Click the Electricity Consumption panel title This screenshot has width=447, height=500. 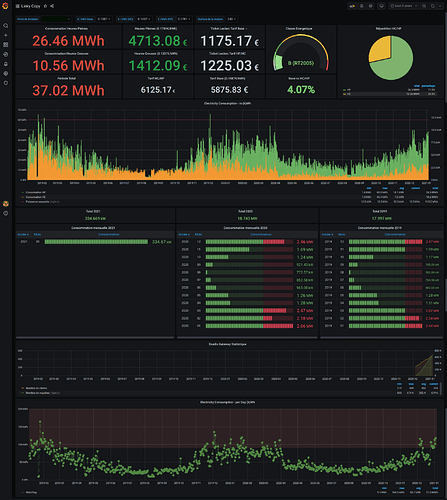click(x=227, y=103)
